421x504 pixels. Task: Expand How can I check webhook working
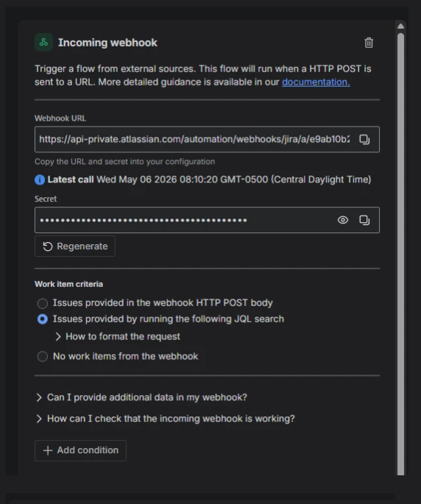pyautogui.click(x=166, y=419)
